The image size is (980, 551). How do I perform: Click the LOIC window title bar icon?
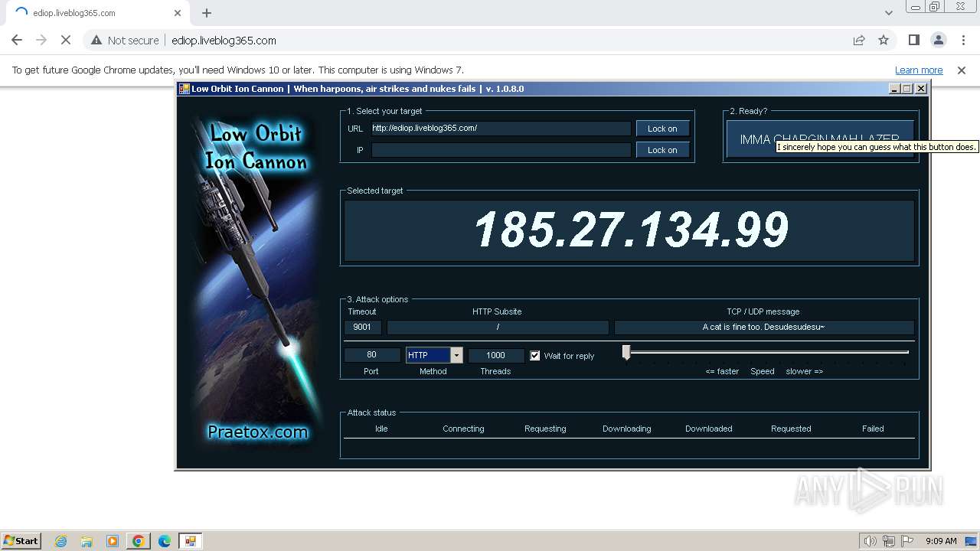pos(185,89)
